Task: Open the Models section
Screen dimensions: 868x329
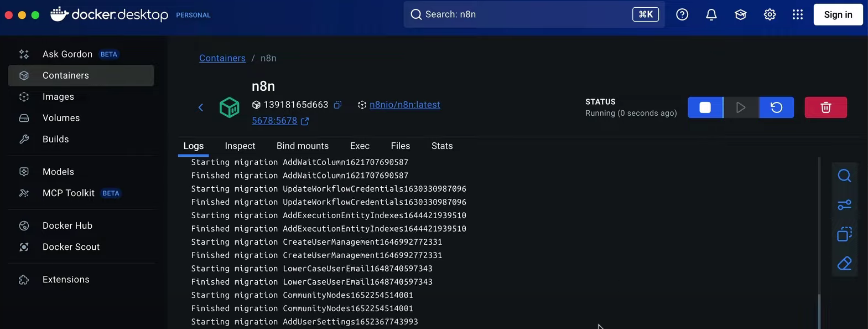Action: (x=81, y=172)
